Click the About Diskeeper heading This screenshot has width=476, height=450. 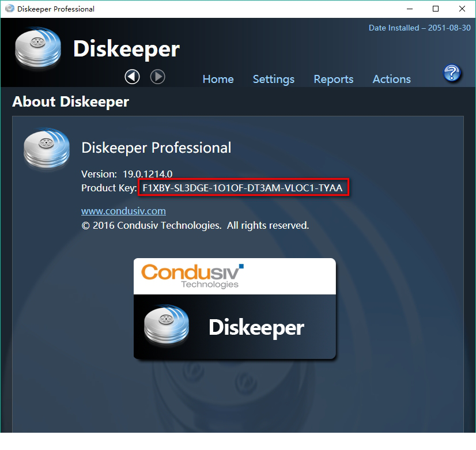coord(70,101)
